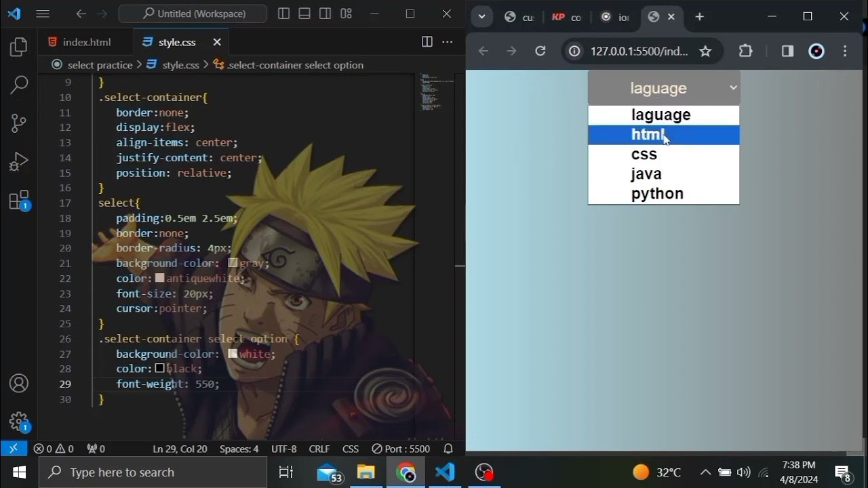Go to line via Ln 29, Col 20
Image resolution: width=868 pixels, height=488 pixels.
(180, 449)
